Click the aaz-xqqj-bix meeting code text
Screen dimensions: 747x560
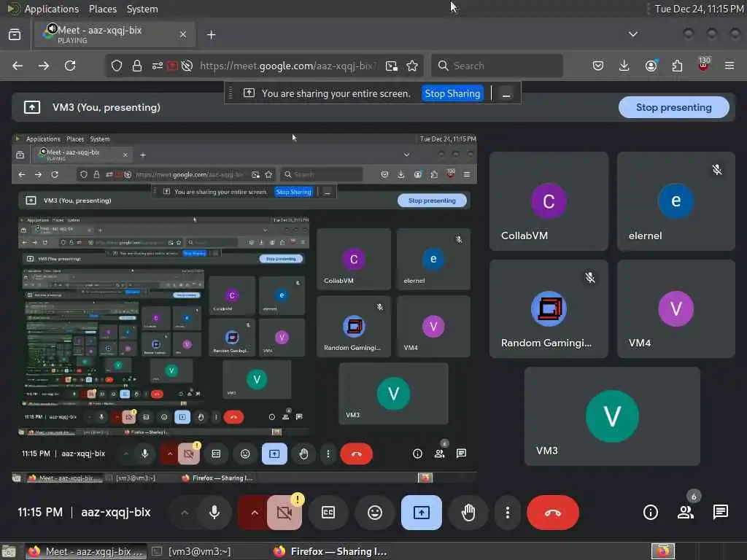pyautogui.click(x=116, y=513)
